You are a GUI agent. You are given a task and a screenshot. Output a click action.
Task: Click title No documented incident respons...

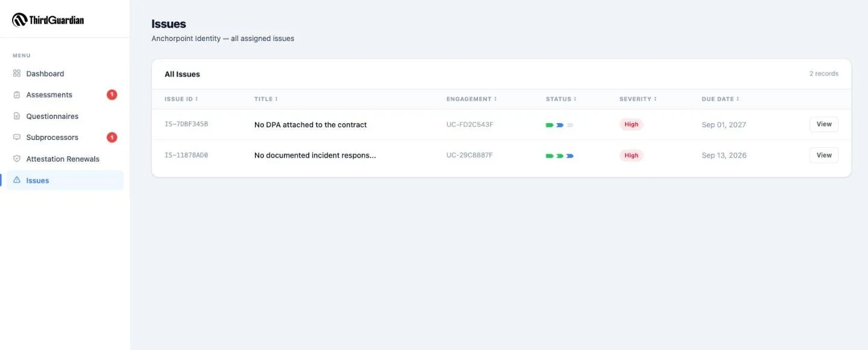pyautogui.click(x=315, y=156)
